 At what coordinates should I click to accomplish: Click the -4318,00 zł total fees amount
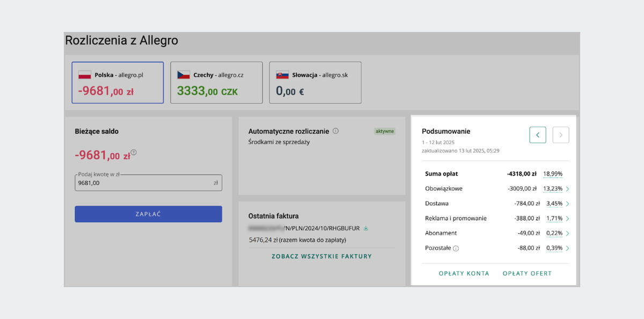(x=522, y=173)
